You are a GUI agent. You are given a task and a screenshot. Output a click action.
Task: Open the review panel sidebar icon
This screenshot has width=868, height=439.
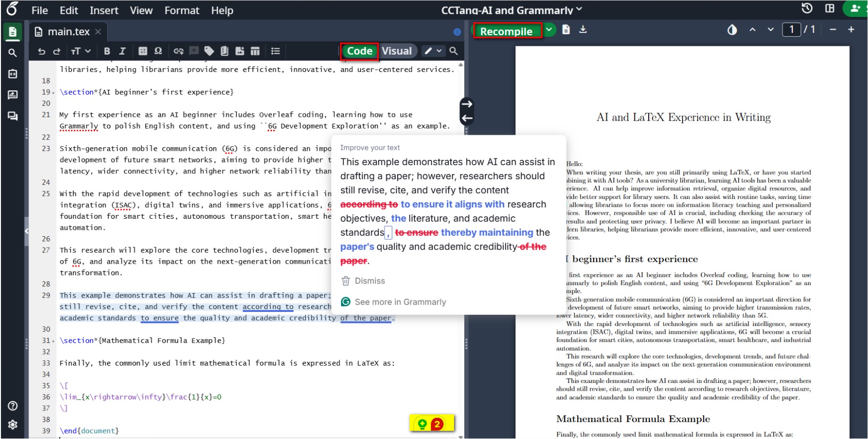point(13,95)
